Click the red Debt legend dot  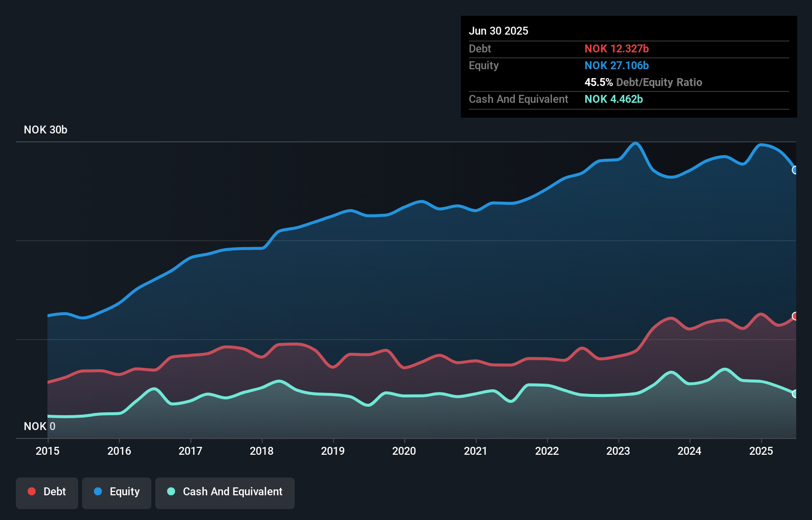coord(32,491)
